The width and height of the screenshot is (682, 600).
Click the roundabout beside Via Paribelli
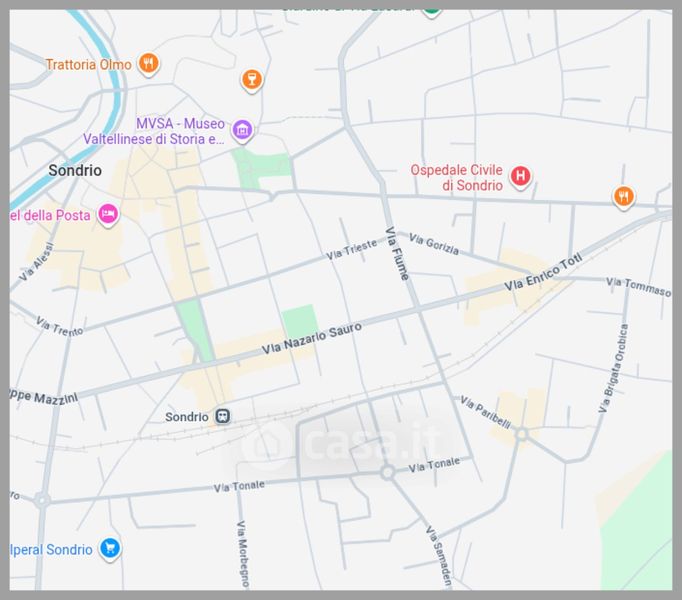[x=521, y=434]
